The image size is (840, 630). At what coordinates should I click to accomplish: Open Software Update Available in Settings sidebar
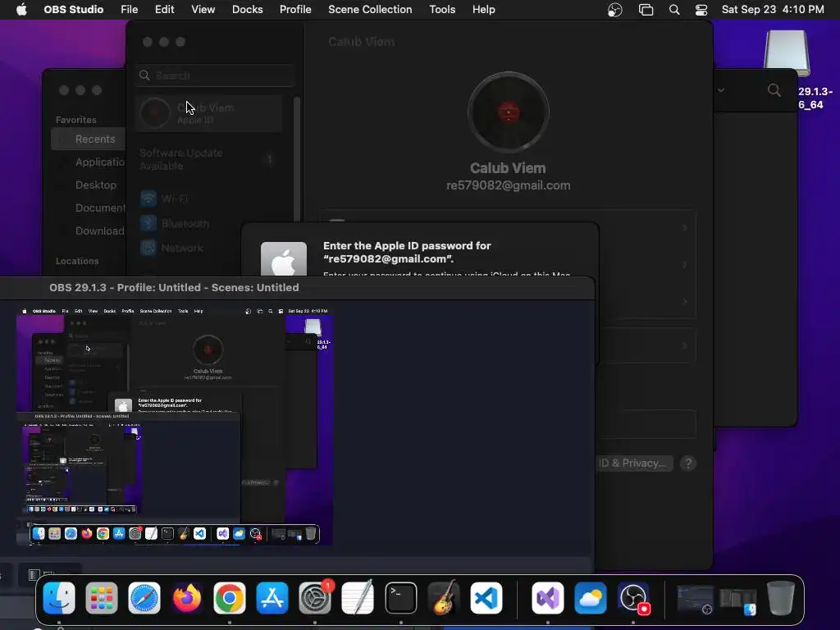tap(209, 160)
